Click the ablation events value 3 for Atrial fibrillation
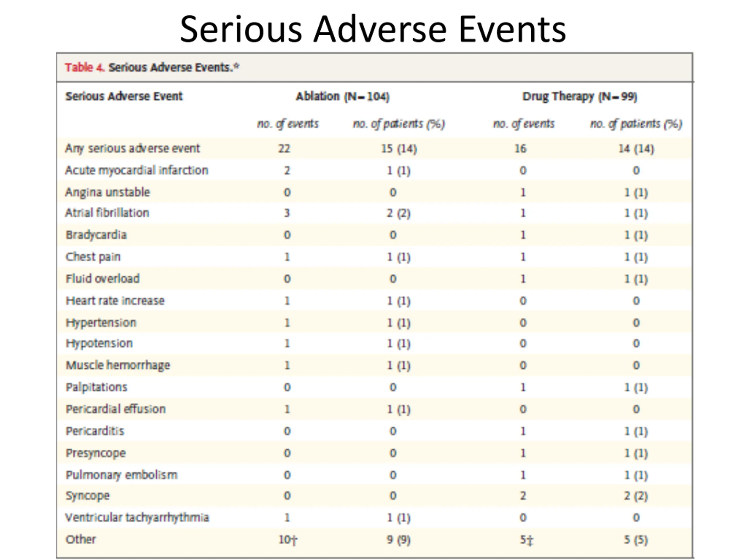Image resolution: width=747 pixels, height=560 pixels. tap(287, 213)
